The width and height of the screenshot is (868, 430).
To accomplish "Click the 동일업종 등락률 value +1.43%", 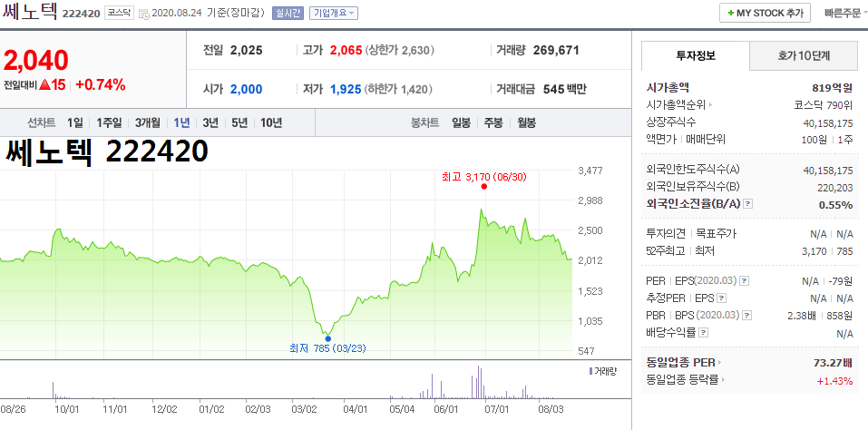I will (834, 381).
